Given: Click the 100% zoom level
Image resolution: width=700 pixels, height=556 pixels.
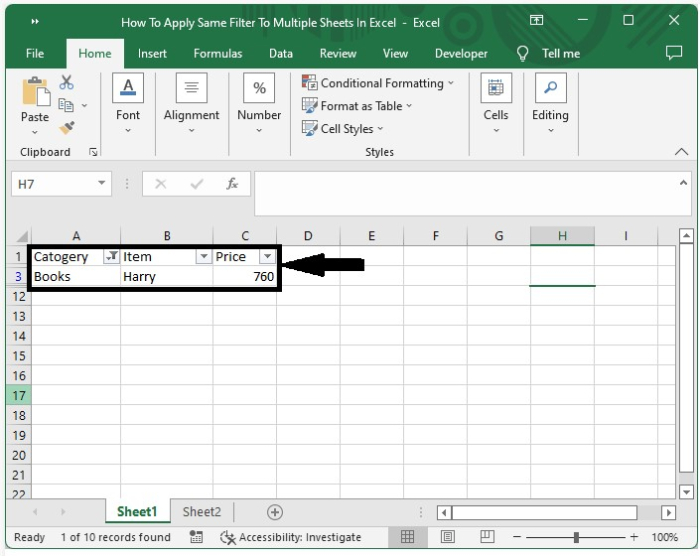Looking at the screenshot, I should coord(665,537).
